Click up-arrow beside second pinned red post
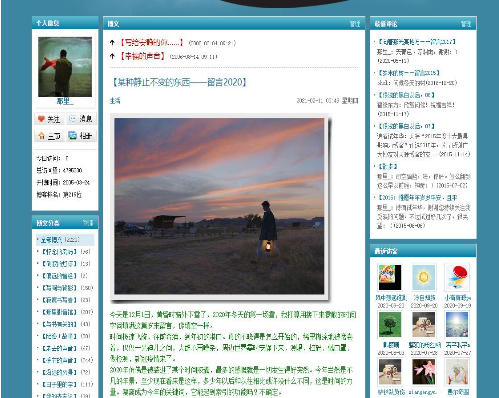This screenshot has width=499, height=398. tap(112, 56)
